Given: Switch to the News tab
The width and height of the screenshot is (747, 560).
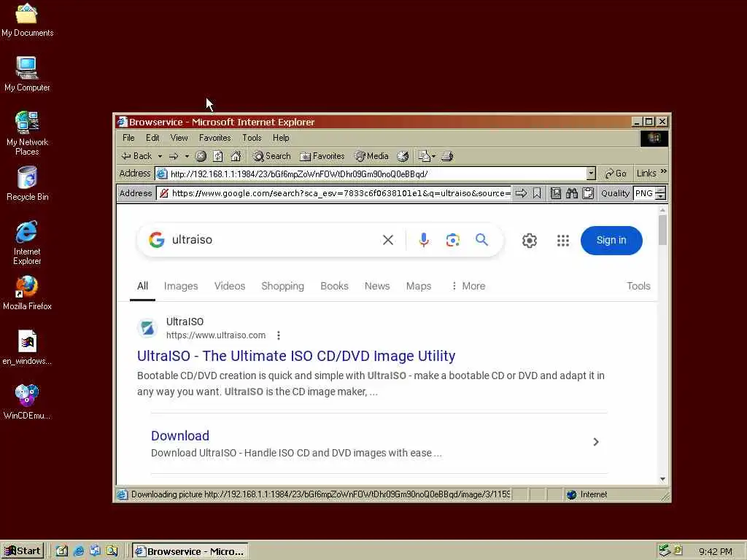Looking at the screenshot, I should point(377,286).
